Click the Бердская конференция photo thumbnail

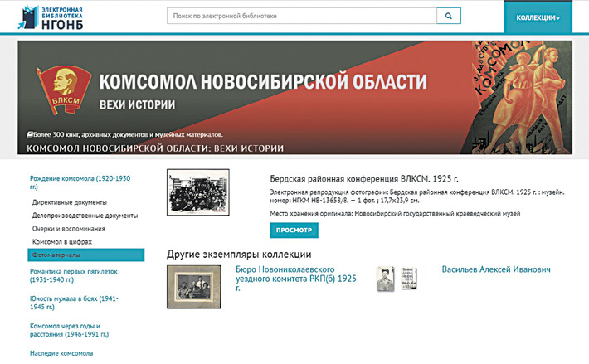point(198,192)
